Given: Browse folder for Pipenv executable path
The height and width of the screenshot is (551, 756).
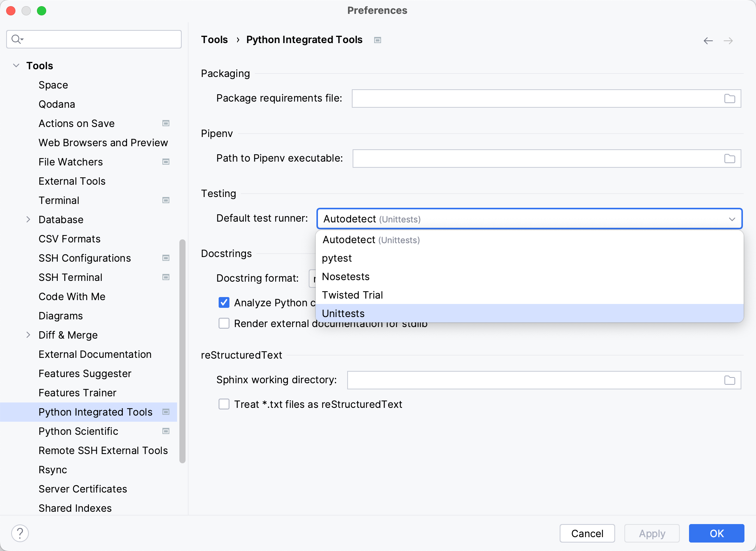Looking at the screenshot, I should coord(730,159).
